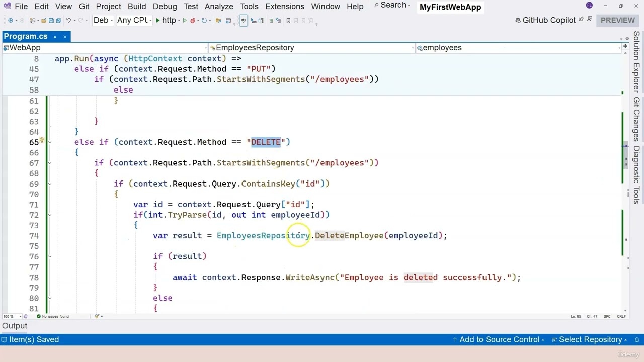Pin the Program.cs tab
Viewport: 644px width, 362px height.
pyautogui.click(x=54, y=36)
